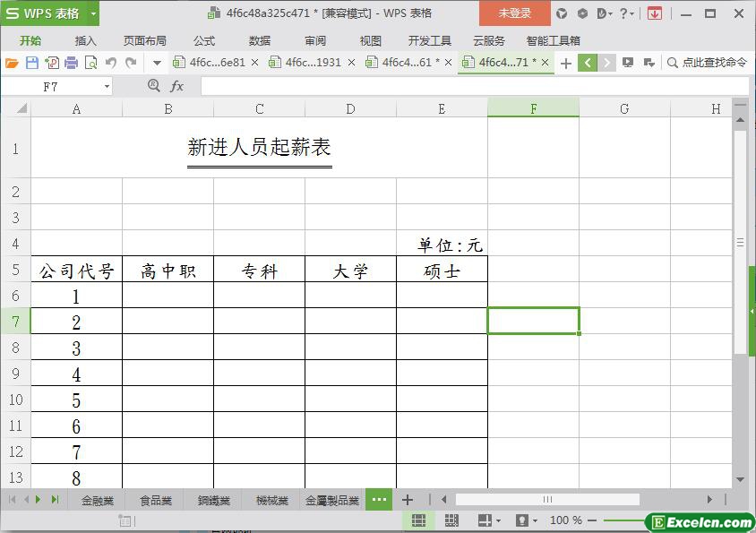Redo the last undone action
The image size is (756, 533).
pos(131,63)
